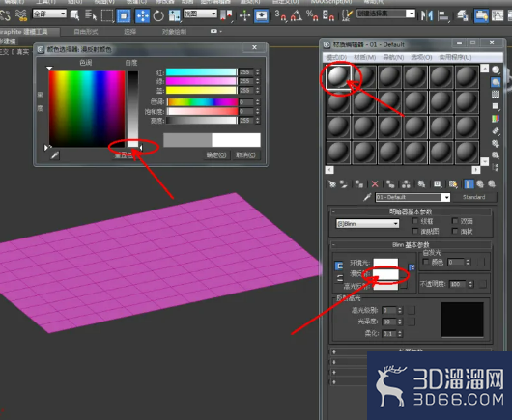
Task: Activate Select and Move tool
Action: pyautogui.click(x=142, y=15)
